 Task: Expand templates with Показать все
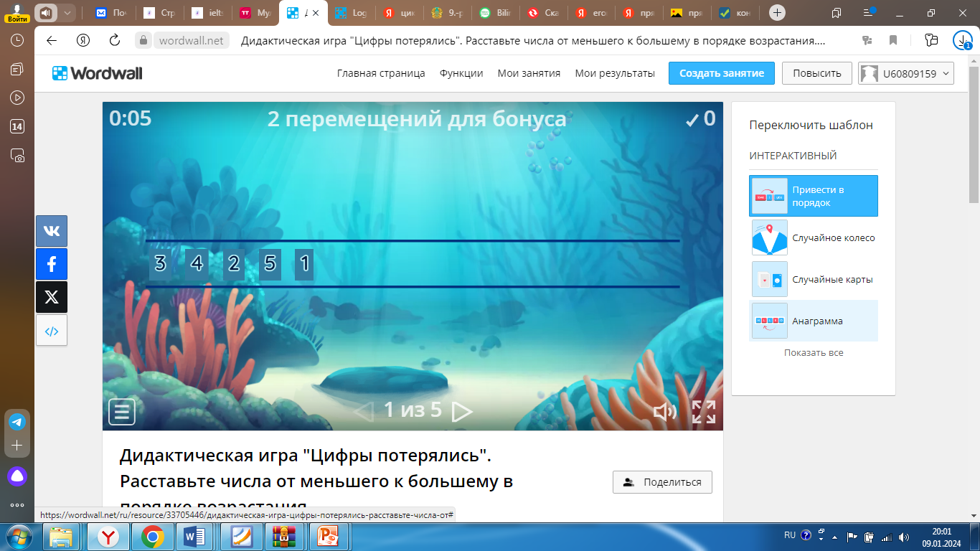point(813,353)
